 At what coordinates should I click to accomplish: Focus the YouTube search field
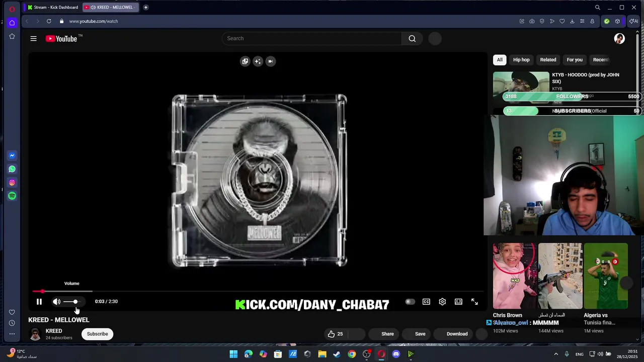312,38
